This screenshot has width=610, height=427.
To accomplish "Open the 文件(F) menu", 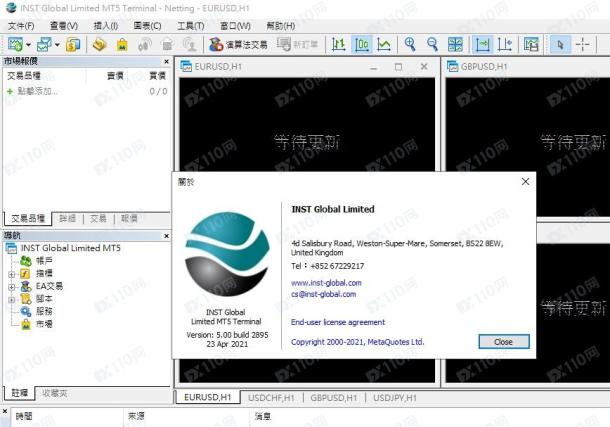I will [x=21, y=26].
